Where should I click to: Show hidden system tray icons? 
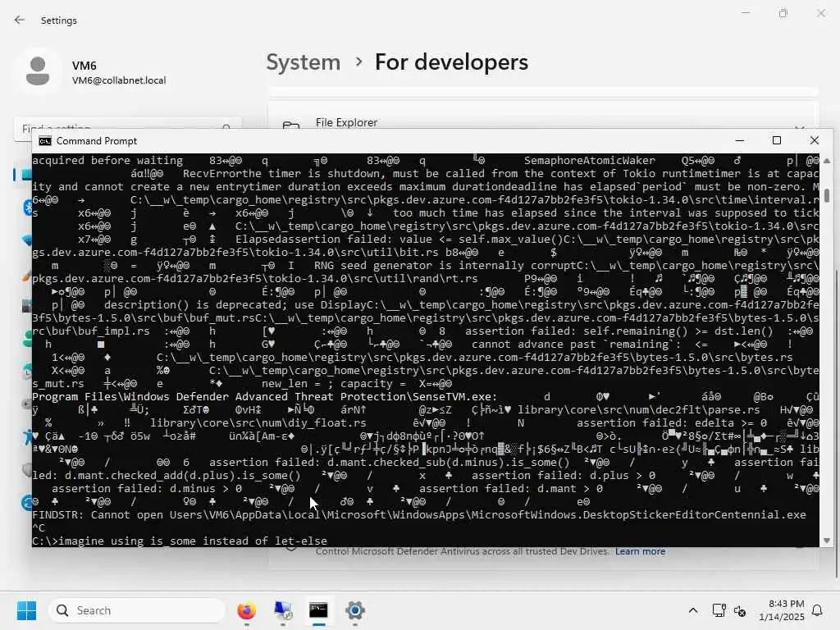pyautogui.click(x=692, y=610)
